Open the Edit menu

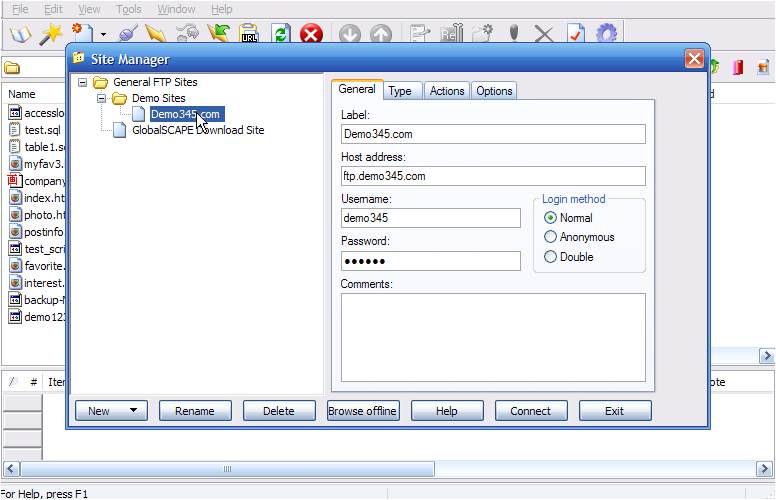[53, 9]
